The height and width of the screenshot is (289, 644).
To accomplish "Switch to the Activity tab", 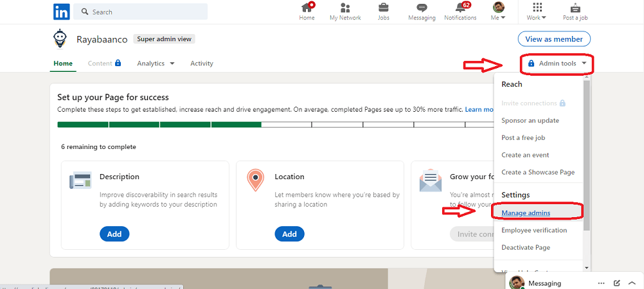I will (x=202, y=63).
